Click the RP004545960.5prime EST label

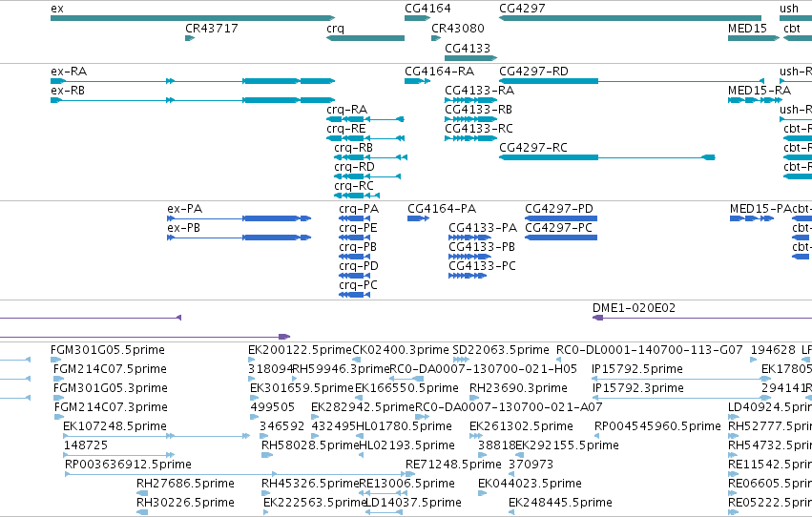[x=657, y=426]
